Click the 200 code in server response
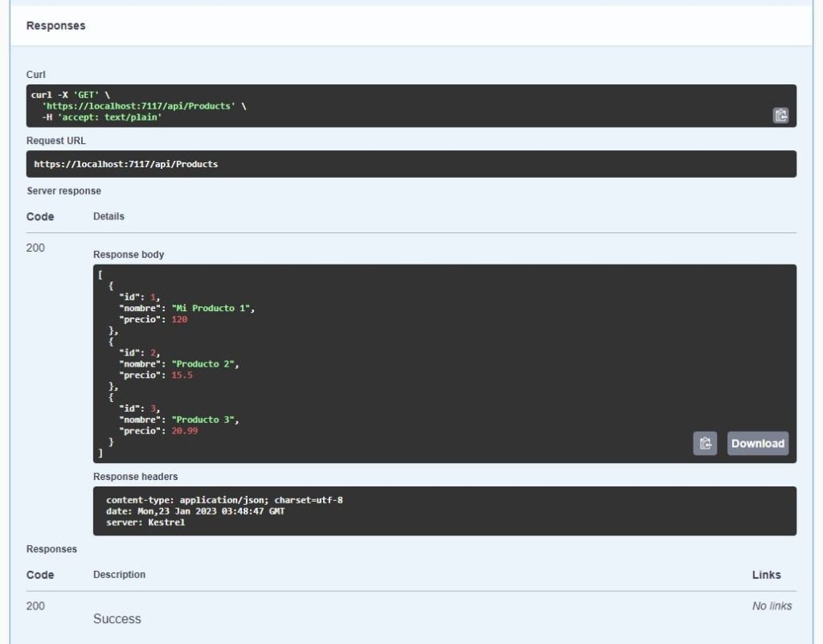Viewport: 823px width, 644px height. tap(35, 248)
